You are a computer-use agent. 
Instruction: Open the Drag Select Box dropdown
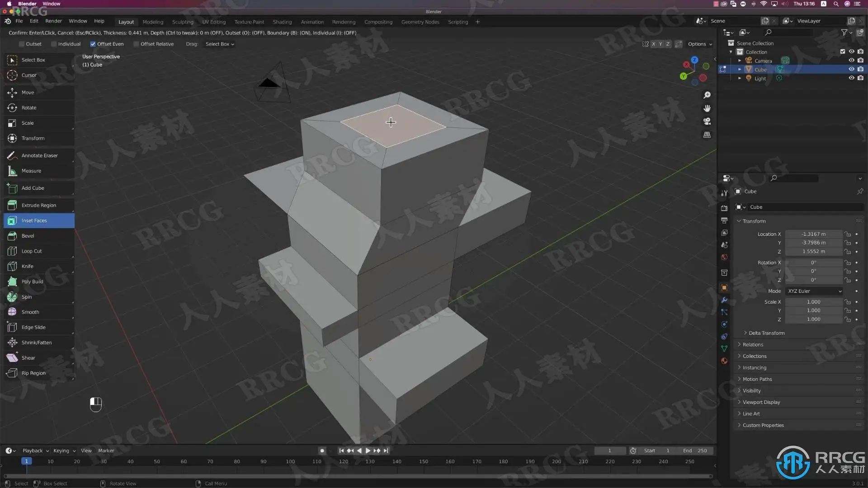click(x=220, y=44)
